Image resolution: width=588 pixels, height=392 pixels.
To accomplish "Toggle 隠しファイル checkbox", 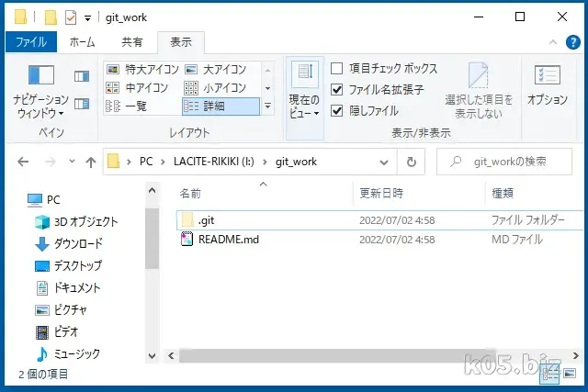I will pos(337,110).
